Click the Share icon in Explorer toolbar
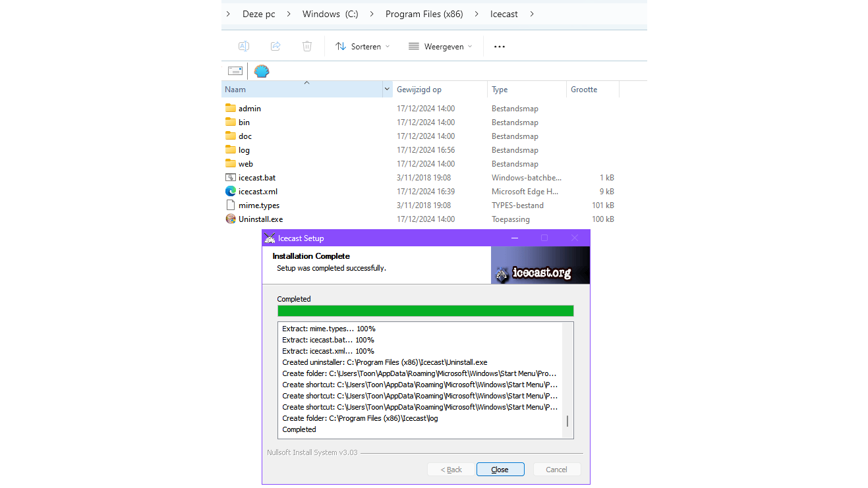This screenshot has height=488, width=868. 275,46
